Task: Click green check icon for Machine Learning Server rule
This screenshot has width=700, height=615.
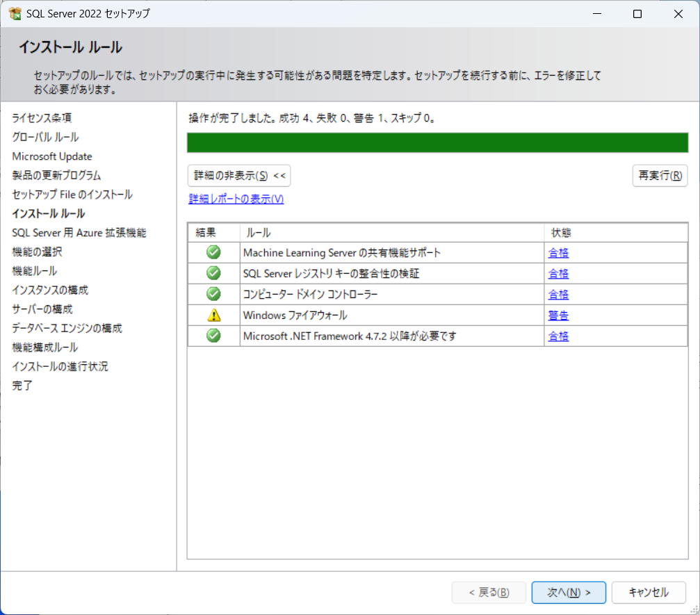Action: (x=213, y=253)
